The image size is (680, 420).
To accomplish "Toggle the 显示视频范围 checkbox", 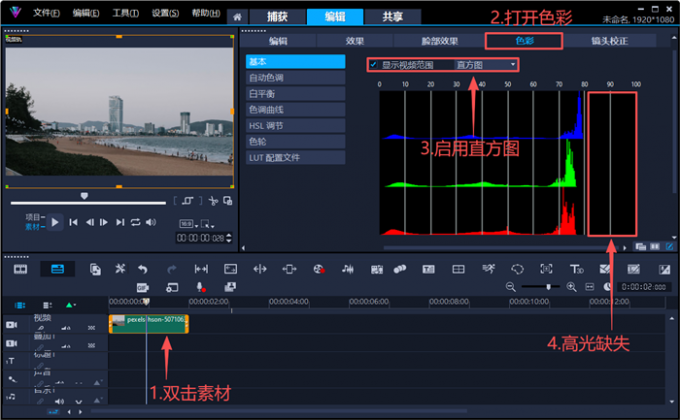I will tap(373, 65).
